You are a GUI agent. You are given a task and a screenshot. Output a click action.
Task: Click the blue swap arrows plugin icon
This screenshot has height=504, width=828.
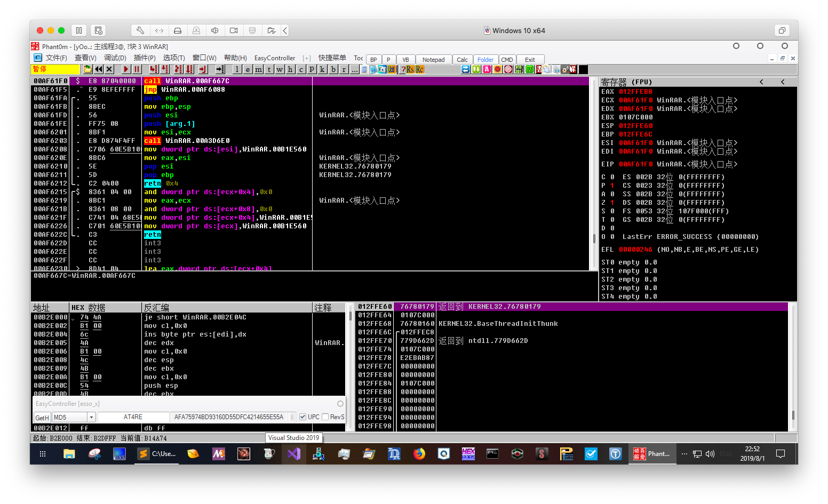[466, 69]
